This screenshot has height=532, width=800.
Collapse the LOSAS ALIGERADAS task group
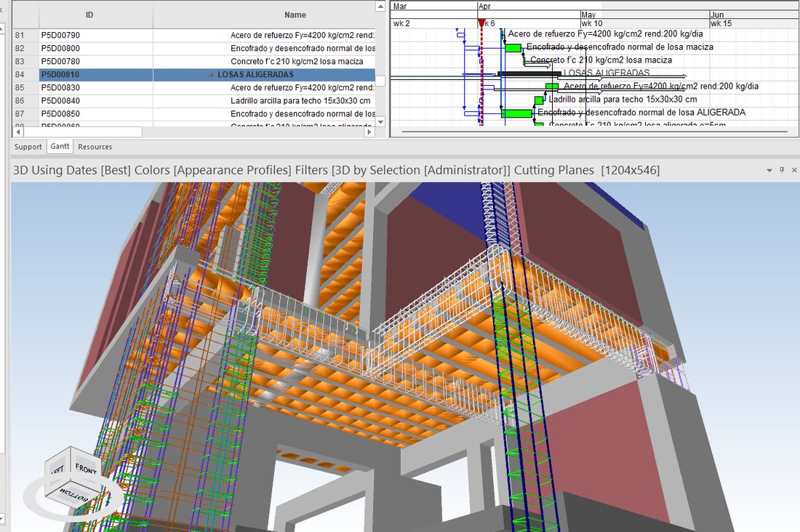(x=211, y=75)
